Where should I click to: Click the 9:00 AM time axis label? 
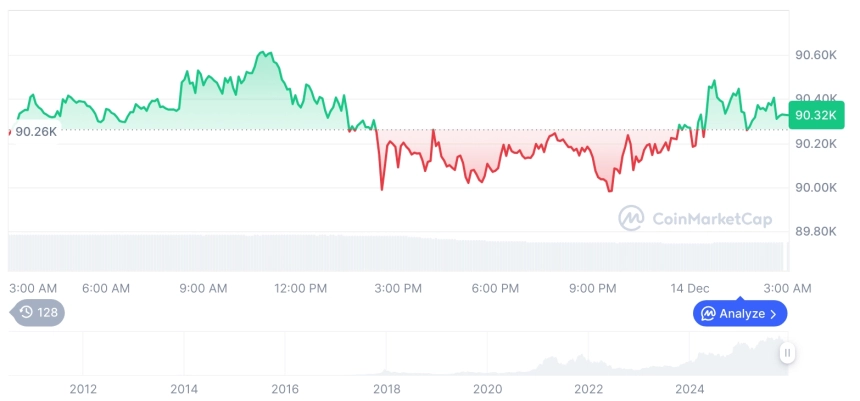point(203,288)
